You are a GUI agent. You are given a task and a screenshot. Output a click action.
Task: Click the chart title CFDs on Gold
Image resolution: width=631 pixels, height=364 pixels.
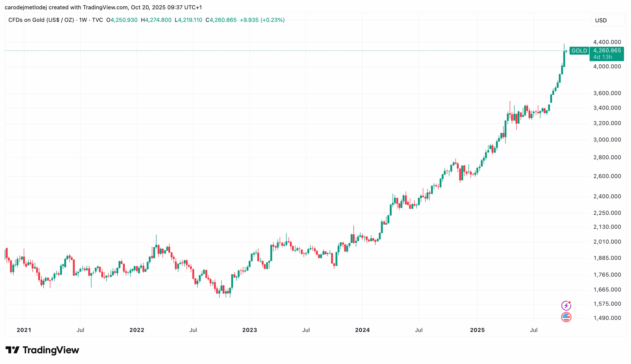pos(41,20)
